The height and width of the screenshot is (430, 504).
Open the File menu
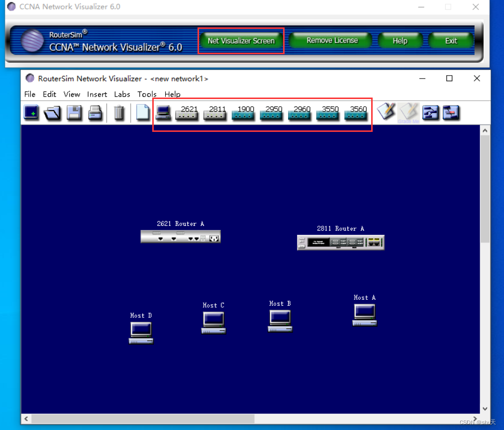click(x=30, y=94)
